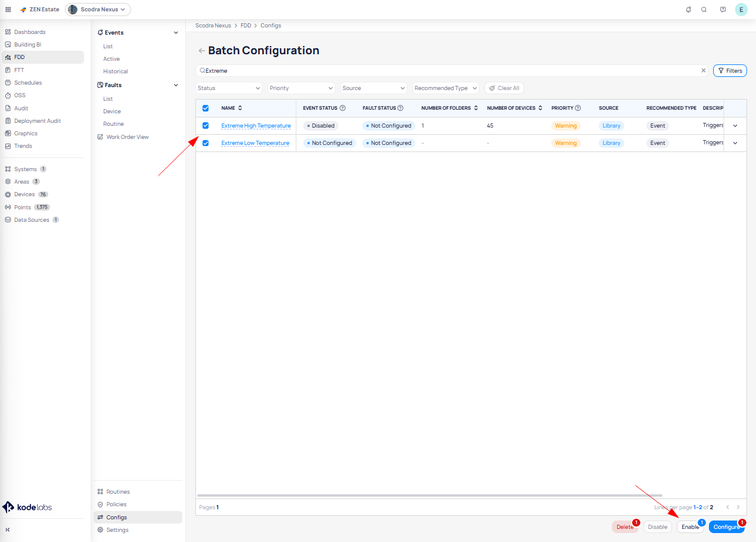Open Trends in the left navigation
Viewport: 756px width, 542px height.
pyautogui.click(x=23, y=146)
